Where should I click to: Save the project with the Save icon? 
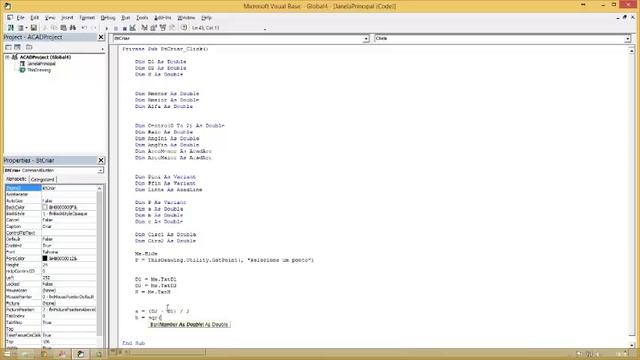click(x=34, y=28)
